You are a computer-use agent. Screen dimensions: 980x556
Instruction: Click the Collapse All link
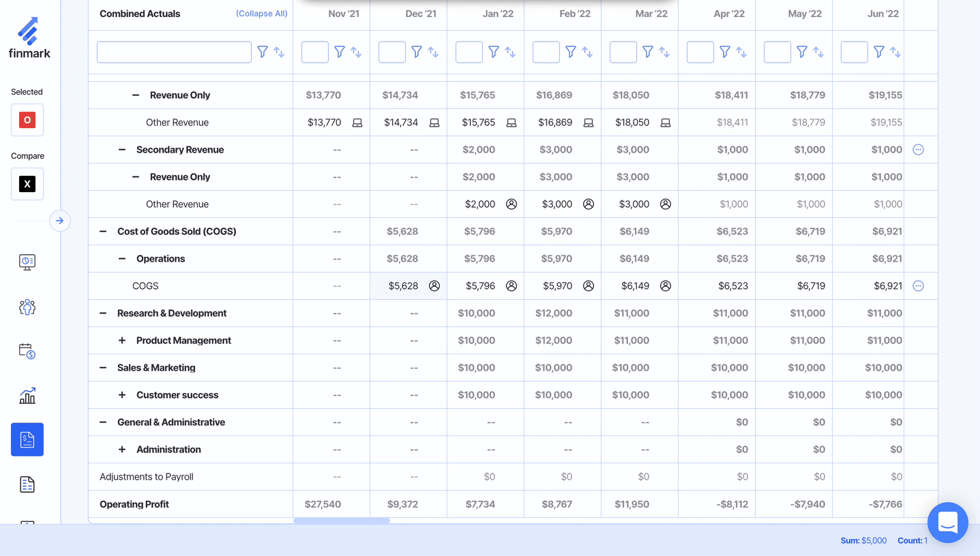click(261, 14)
